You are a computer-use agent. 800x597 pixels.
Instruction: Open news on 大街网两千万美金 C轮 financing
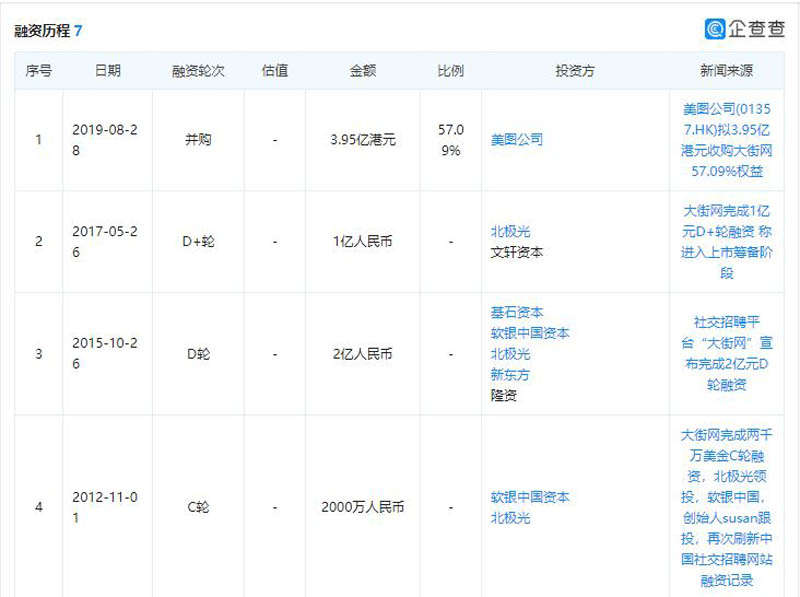[727, 507]
